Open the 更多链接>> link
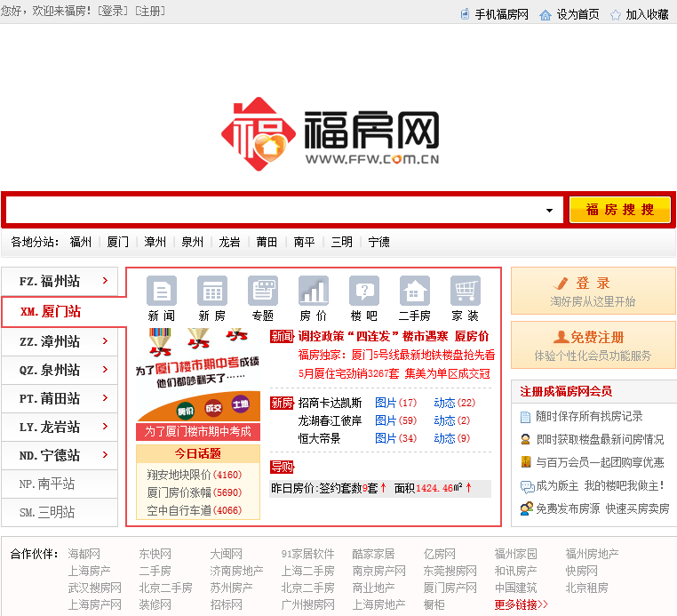The height and width of the screenshot is (616, 677). tap(522, 604)
